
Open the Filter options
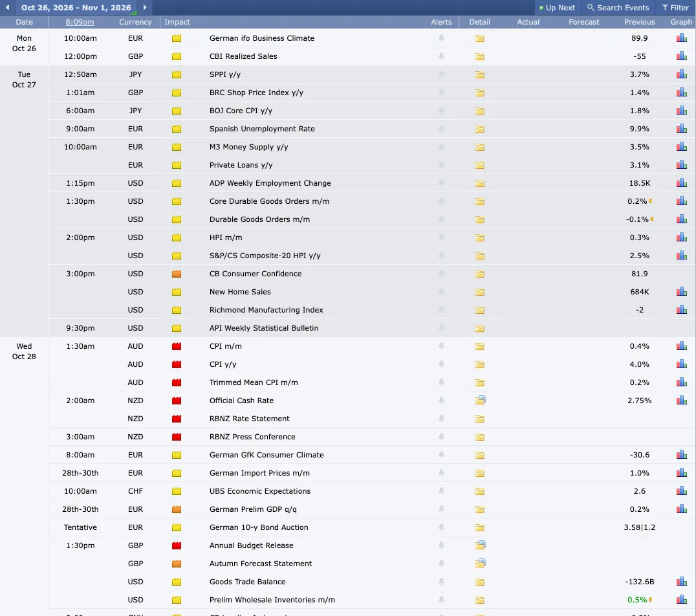pyautogui.click(x=675, y=8)
